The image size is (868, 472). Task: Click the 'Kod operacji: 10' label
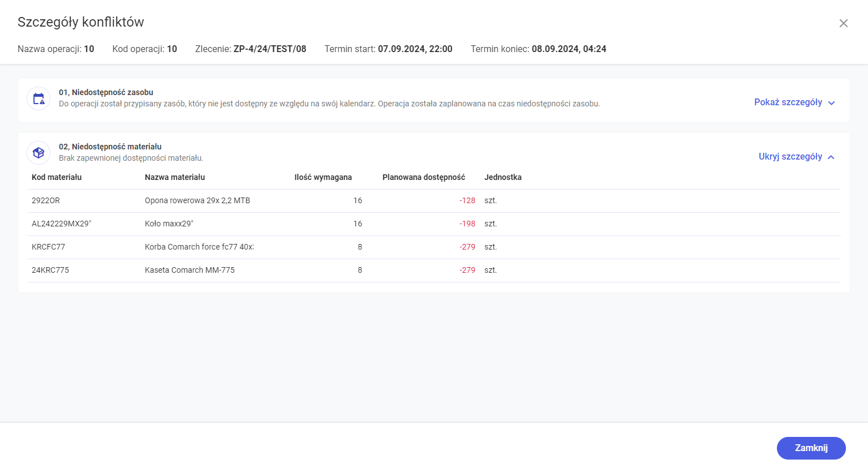pos(145,49)
